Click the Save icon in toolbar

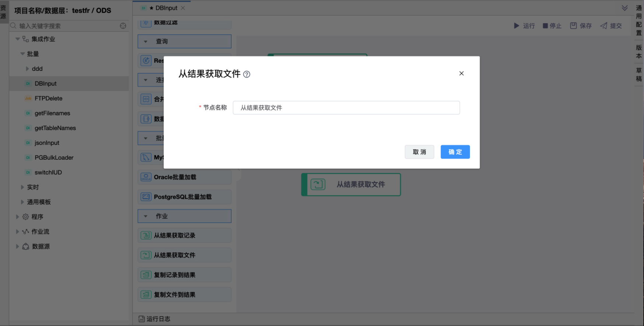pyautogui.click(x=573, y=26)
